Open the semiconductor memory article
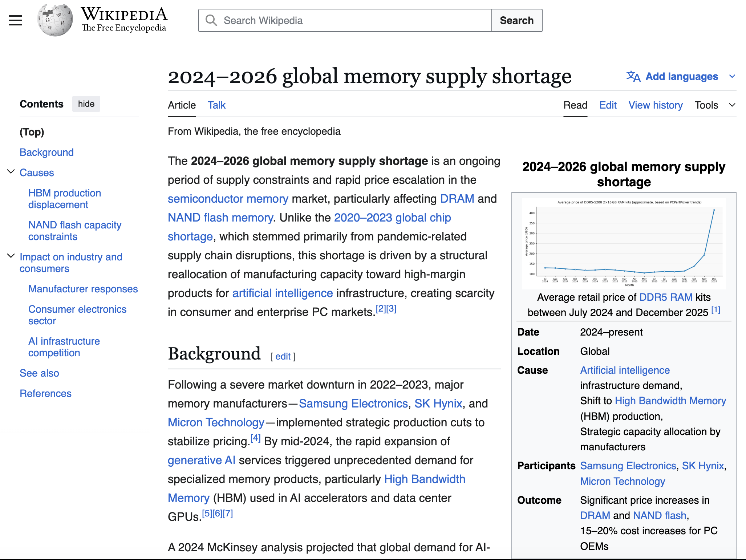The height and width of the screenshot is (560, 746). pos(228,198)
